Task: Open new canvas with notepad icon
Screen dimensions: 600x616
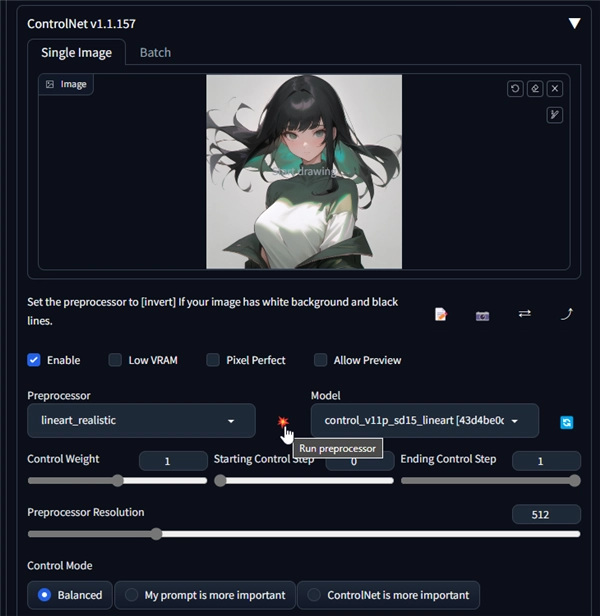Action: click(x=440, y=314)
